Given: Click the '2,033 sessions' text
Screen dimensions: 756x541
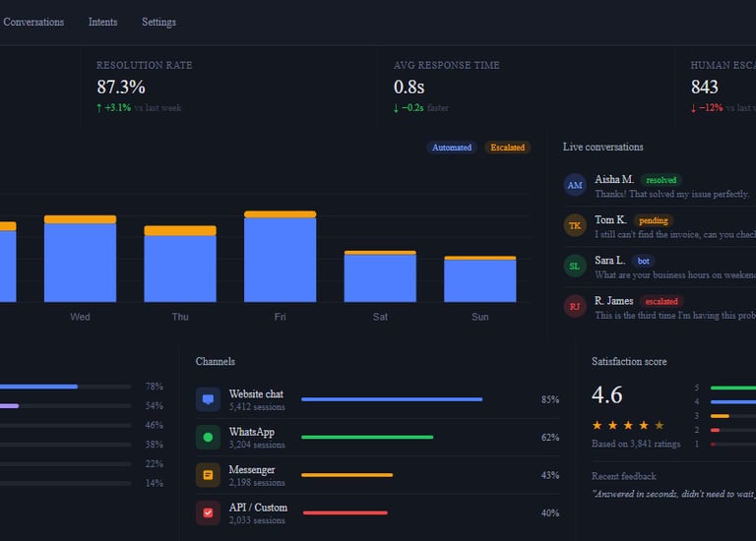Looking at the screenshot, I should 257,520.
